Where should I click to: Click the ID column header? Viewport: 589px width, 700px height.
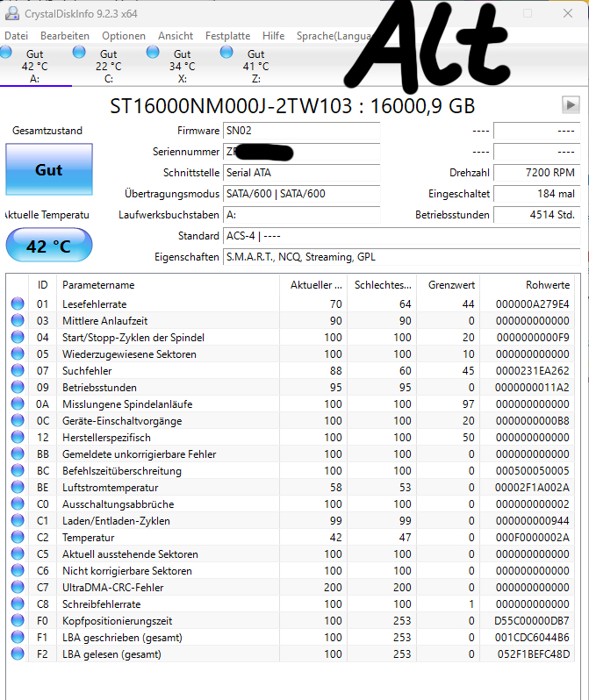(x=42, y=285)
